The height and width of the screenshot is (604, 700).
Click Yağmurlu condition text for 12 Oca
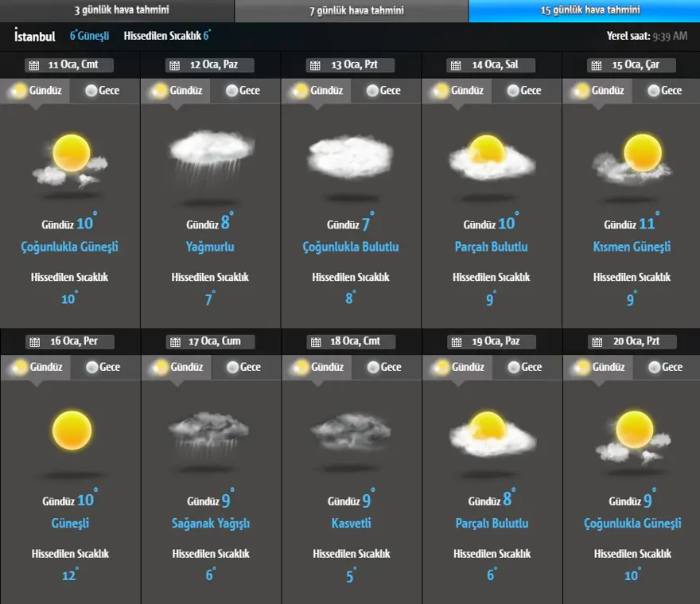click(211, 247)
